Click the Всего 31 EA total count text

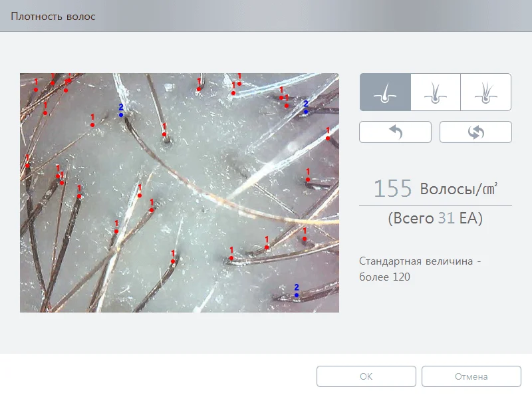point(436,218)
